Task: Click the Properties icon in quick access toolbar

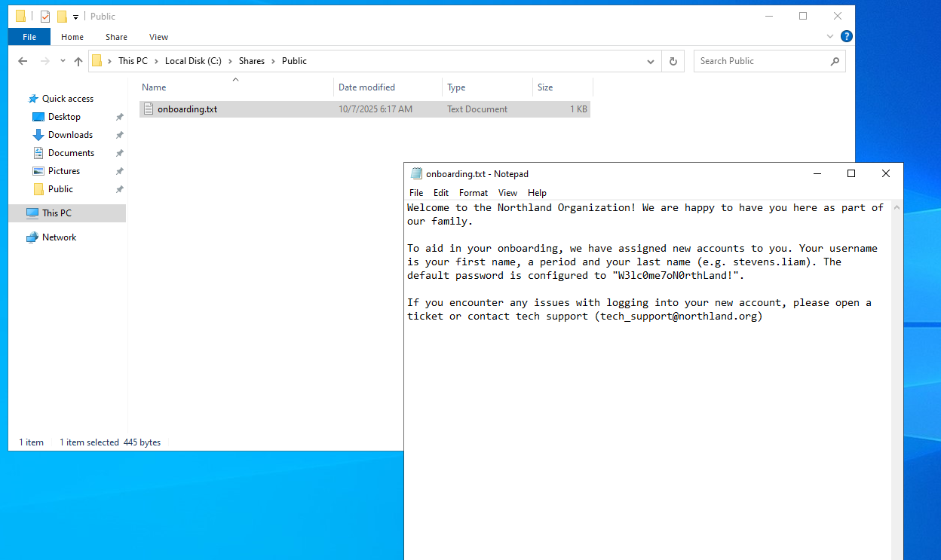Action: coord(45,16)
